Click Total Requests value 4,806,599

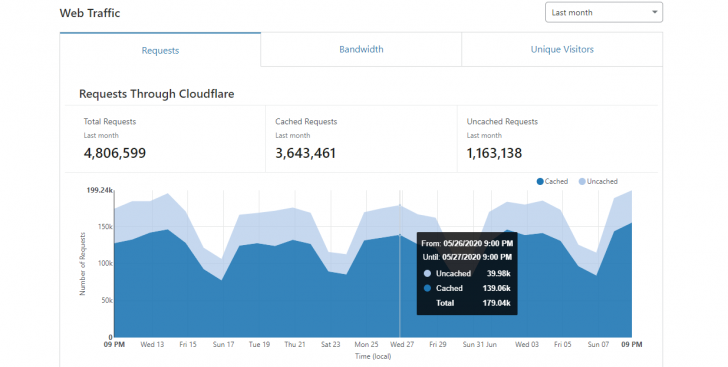[x=115, y=153]
